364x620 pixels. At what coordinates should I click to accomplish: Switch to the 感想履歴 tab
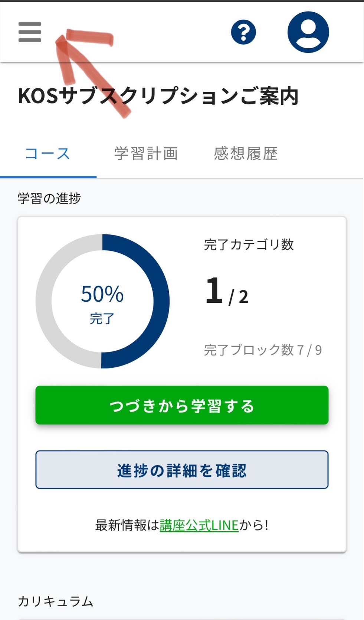click(x=246, y=153)
